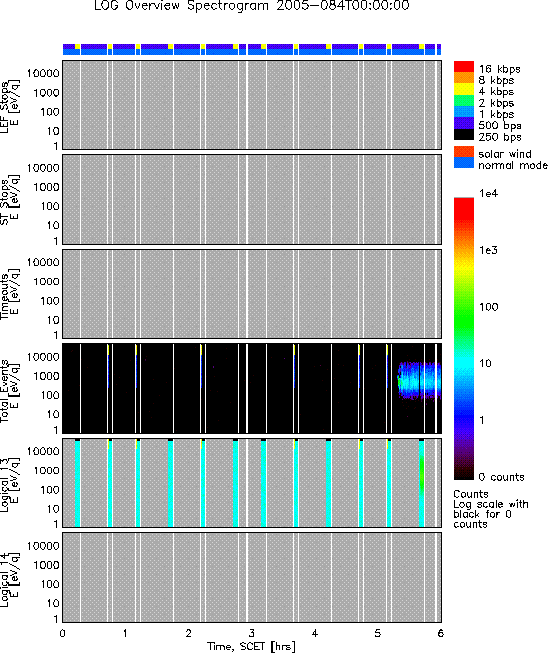548x653 pixels.
Task: Click the plot title LOG Overview Spectrogram
Action: point(252,5)
